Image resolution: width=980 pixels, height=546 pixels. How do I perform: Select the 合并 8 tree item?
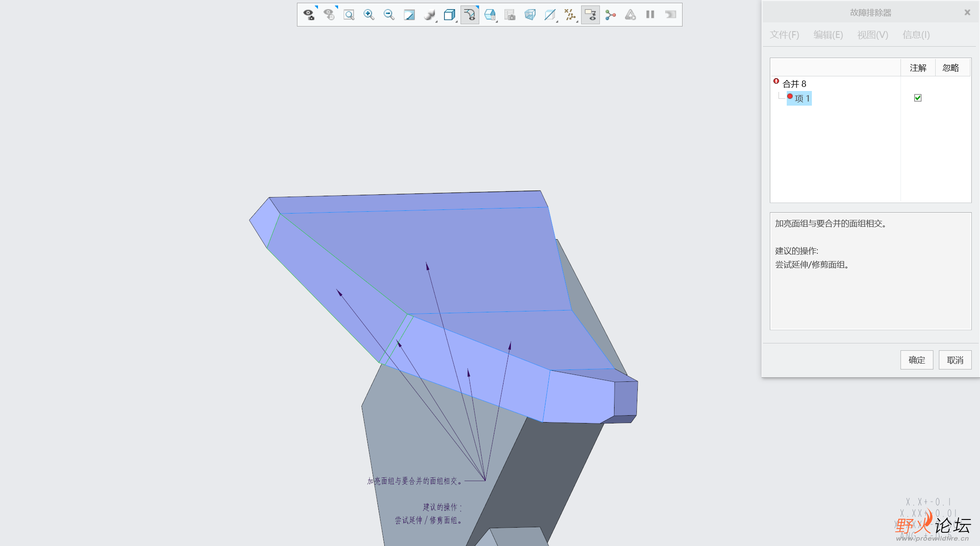tap(795, 84)
